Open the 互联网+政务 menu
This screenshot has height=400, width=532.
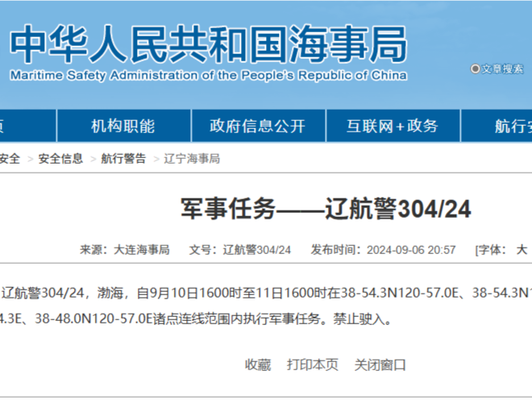pos(393,126)
